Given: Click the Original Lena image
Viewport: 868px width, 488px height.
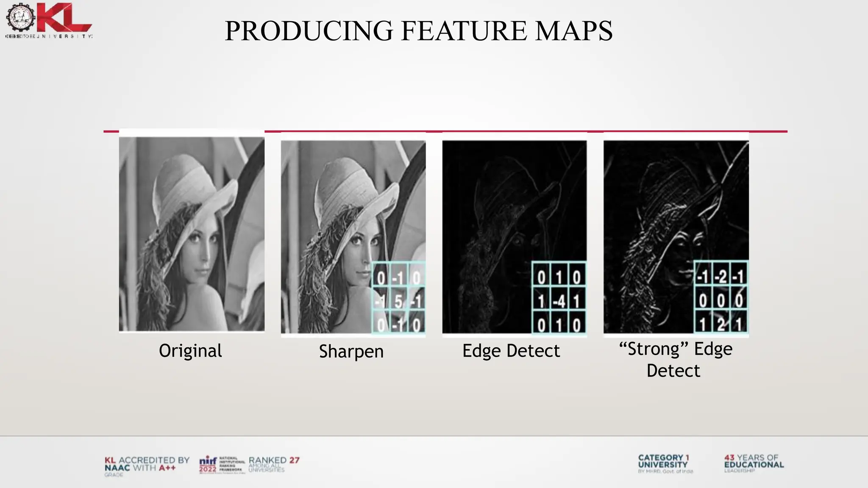Looking at the screenshot, I should pos(192,234).
